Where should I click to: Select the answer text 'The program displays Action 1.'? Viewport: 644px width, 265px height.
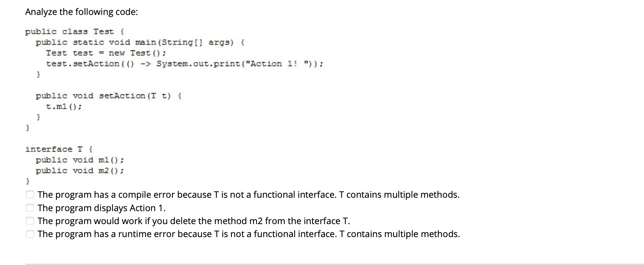pos(101,208)
